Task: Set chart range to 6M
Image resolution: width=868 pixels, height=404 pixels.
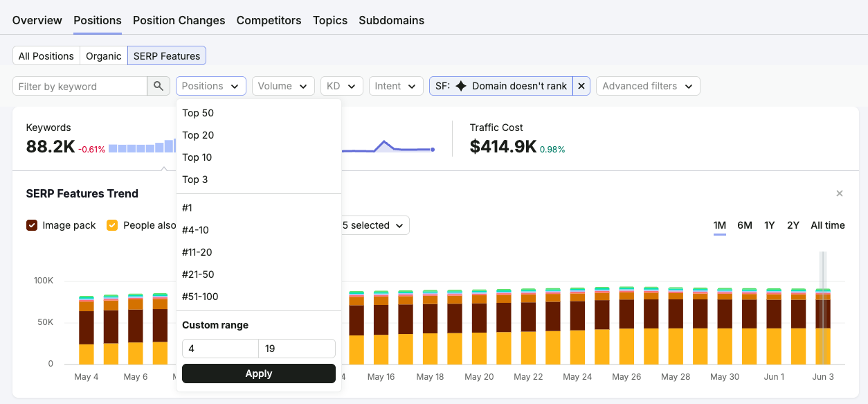Action: 745,225
